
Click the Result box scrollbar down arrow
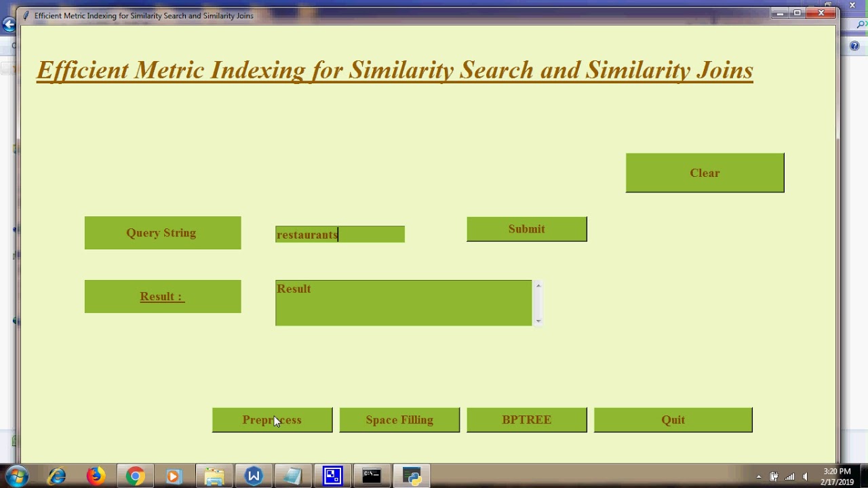[538, 321]
